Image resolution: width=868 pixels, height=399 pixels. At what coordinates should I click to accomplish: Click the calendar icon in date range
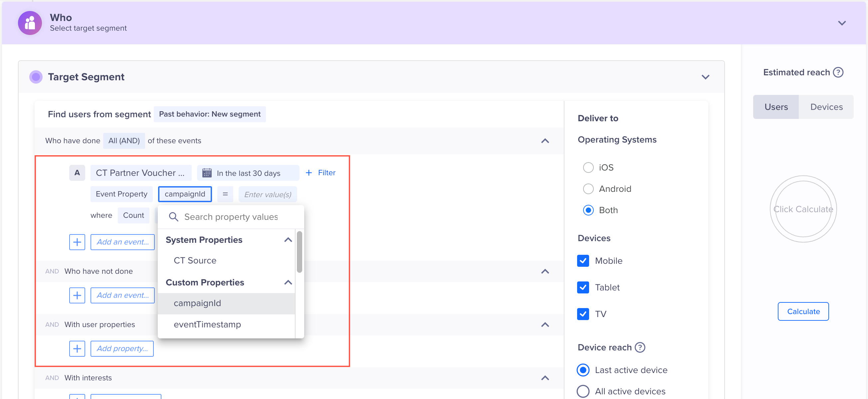coord(207,173)
